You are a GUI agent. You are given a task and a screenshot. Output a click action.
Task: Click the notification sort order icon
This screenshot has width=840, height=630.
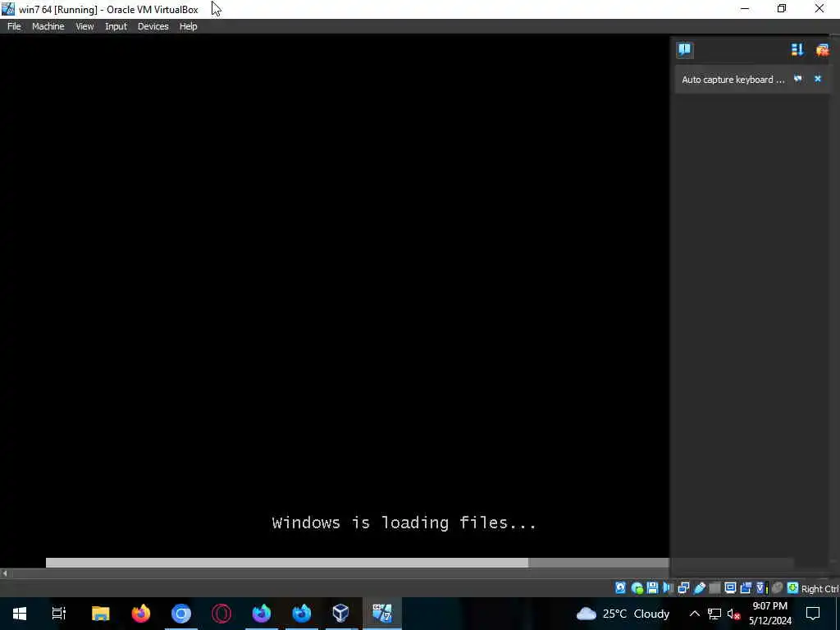click(x=797, y=50)
